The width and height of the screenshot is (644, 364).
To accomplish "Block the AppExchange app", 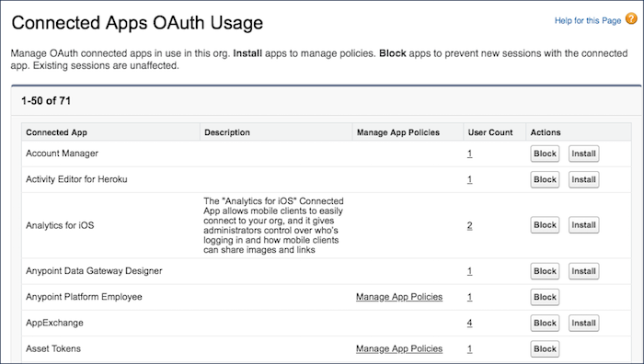I will tap(545, 323).
